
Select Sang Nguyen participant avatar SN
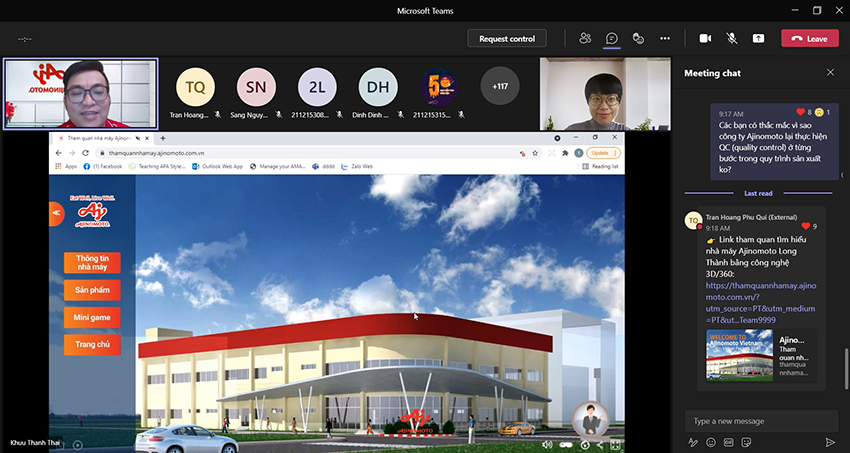[x=256, y=87]
